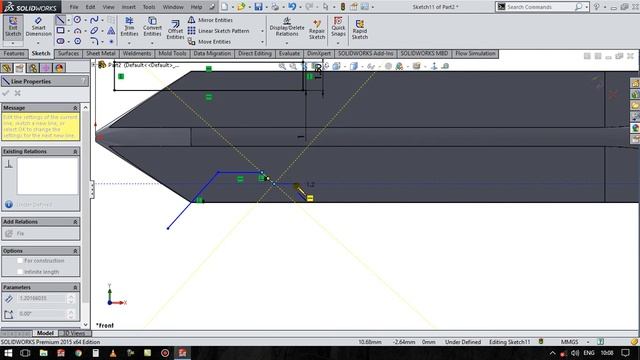Select the Corner Rectangle tool
This screenshot has height=360, width=640.
pos(60,31)
